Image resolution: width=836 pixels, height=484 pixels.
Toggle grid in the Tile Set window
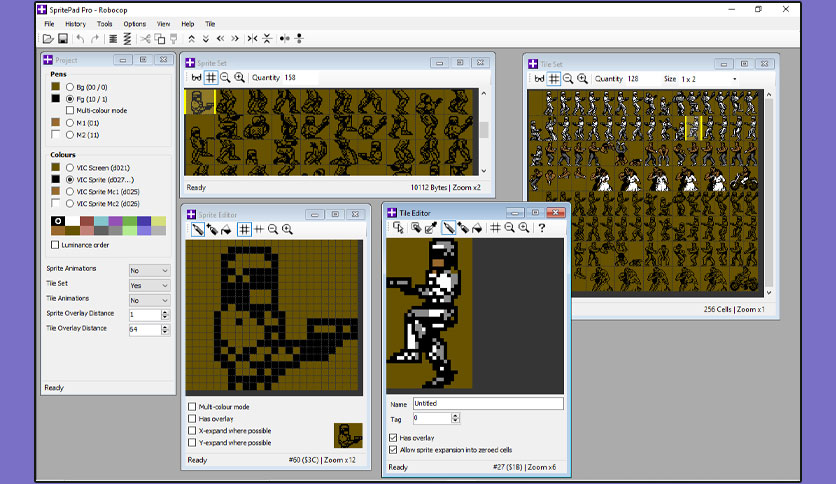(554, 79)
